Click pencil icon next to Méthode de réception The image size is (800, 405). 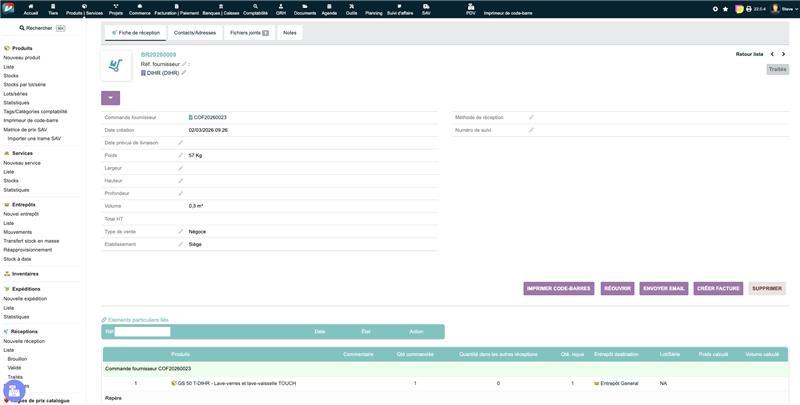coord(531,117)
